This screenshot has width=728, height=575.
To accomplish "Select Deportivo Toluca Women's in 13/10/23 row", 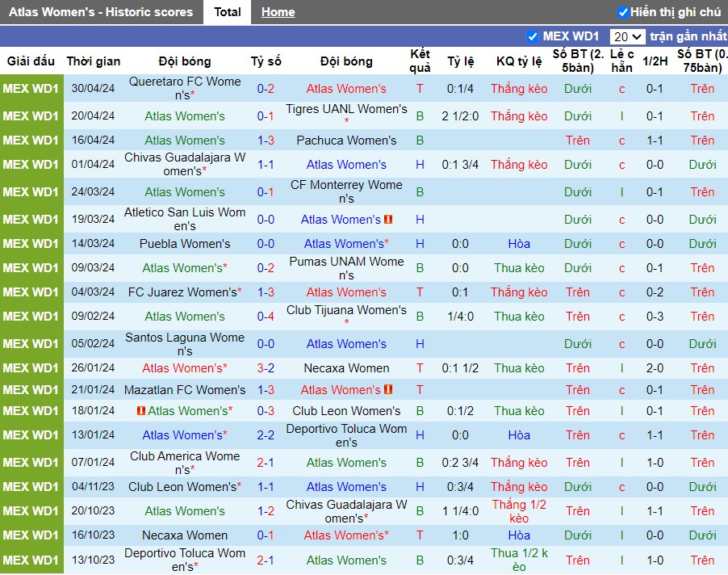I will (185, 560).
